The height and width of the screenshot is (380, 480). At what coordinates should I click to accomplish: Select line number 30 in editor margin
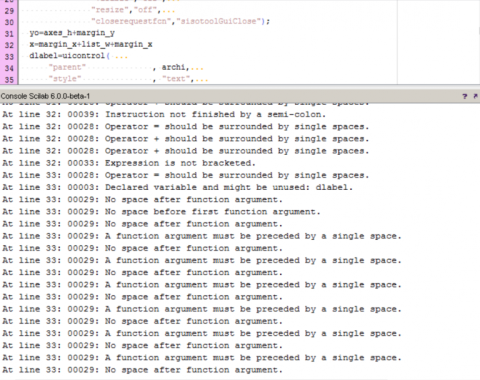point(9,22)
